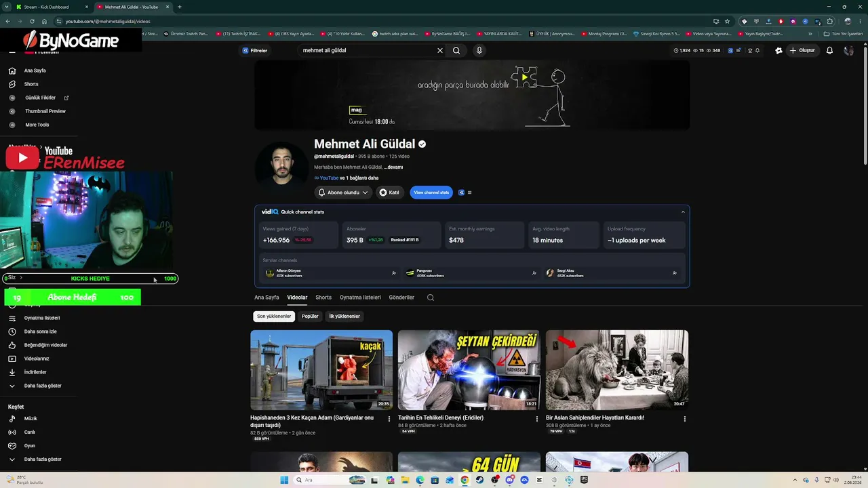This screenshot has width=868, height=488.
Task: Open File Explorer from the taskbar
Action: 405,480
